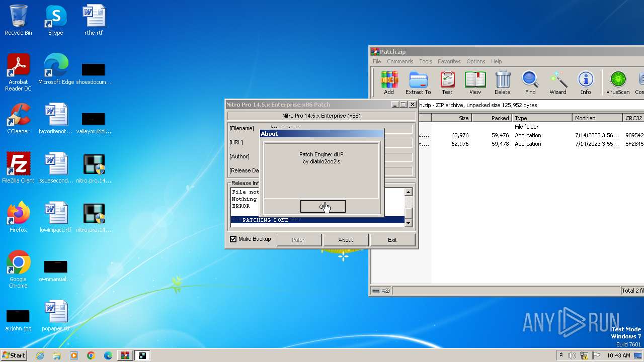Open the Help menu in WinRAR
Viewport: 644px width, 362px height.
coord(496,61)
